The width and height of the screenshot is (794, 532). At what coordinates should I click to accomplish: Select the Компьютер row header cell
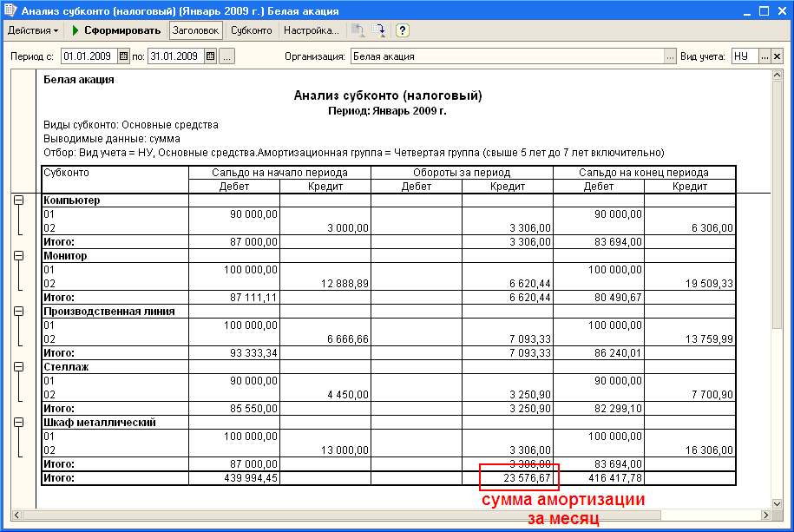coord(115,200)
